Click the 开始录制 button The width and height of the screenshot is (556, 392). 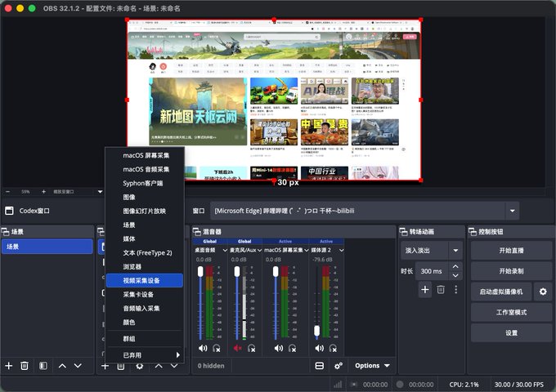[x=511, y=271]
